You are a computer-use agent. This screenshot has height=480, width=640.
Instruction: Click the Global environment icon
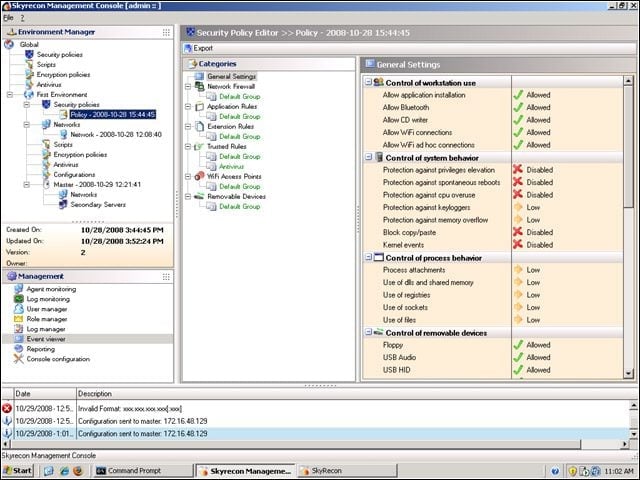pos(9,44)
